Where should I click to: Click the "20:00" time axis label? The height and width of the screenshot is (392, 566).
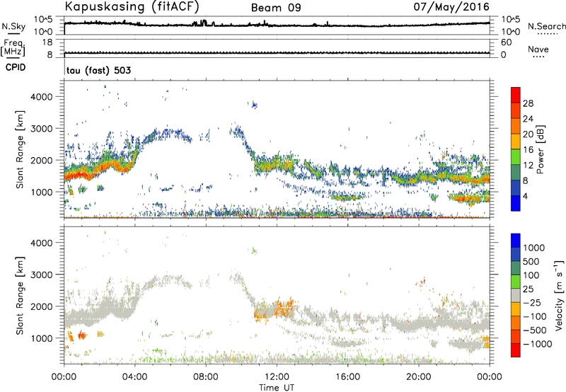click(x=419, y=376)
